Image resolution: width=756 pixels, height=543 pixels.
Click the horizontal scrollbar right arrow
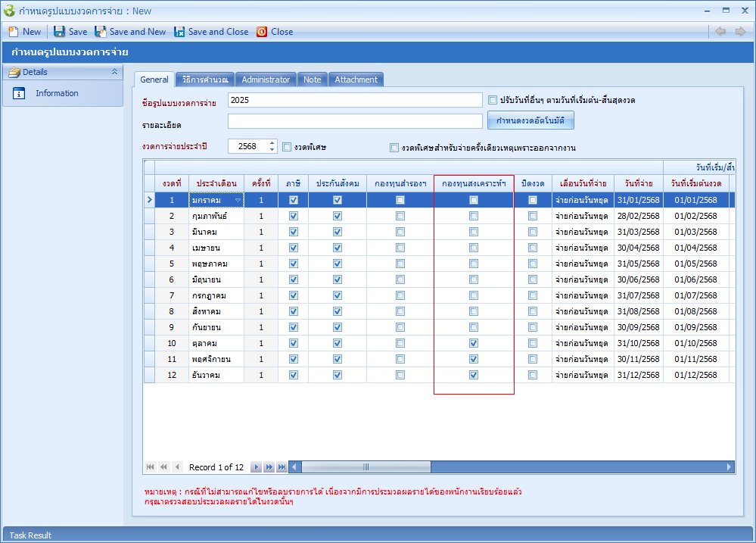tap(730, 467)
